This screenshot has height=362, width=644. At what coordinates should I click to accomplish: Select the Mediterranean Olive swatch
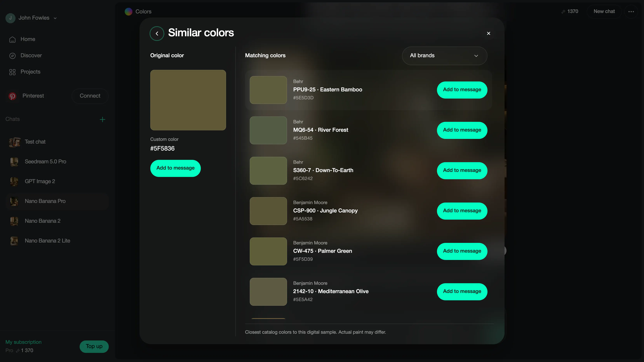click(x=268, y=292)
